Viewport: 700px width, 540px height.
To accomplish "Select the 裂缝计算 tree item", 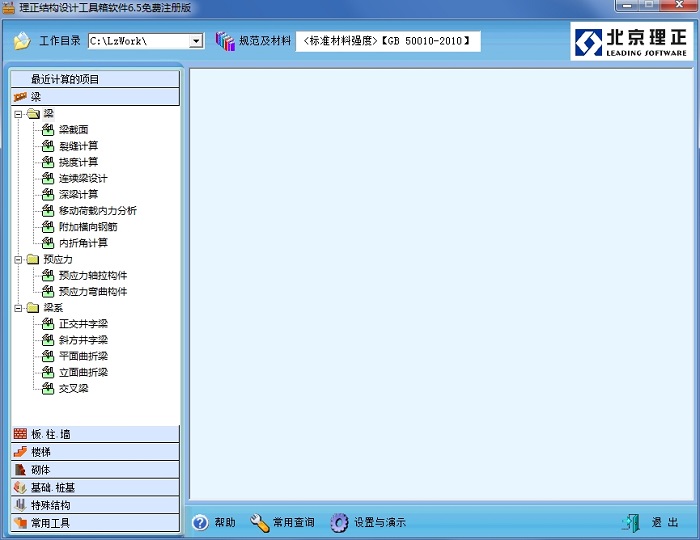I will tap(79, 146).
